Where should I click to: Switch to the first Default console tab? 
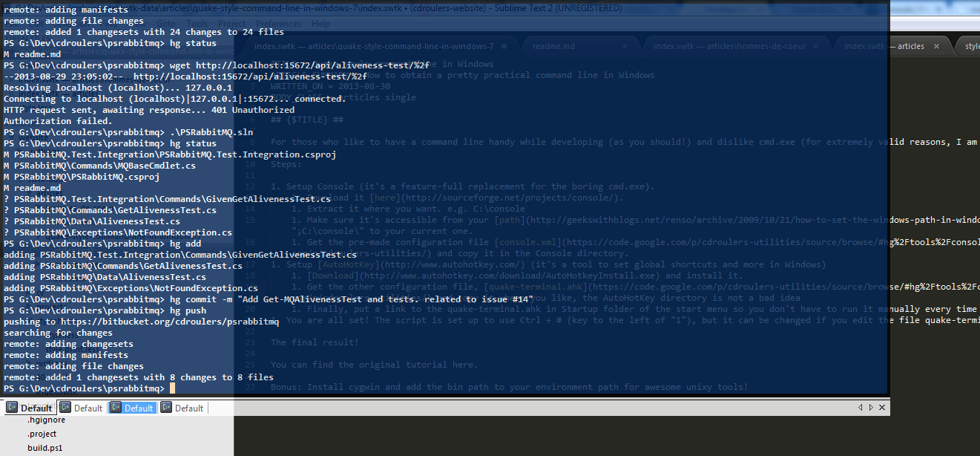tap(36, 408)
